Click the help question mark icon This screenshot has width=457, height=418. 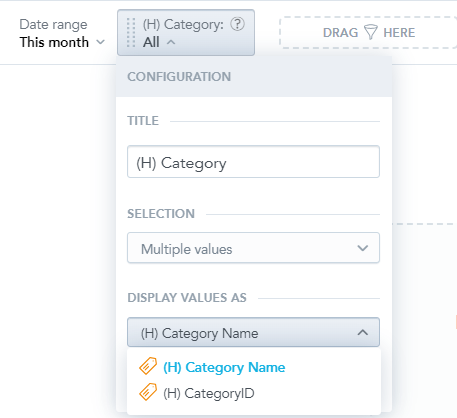coord(238,24)
